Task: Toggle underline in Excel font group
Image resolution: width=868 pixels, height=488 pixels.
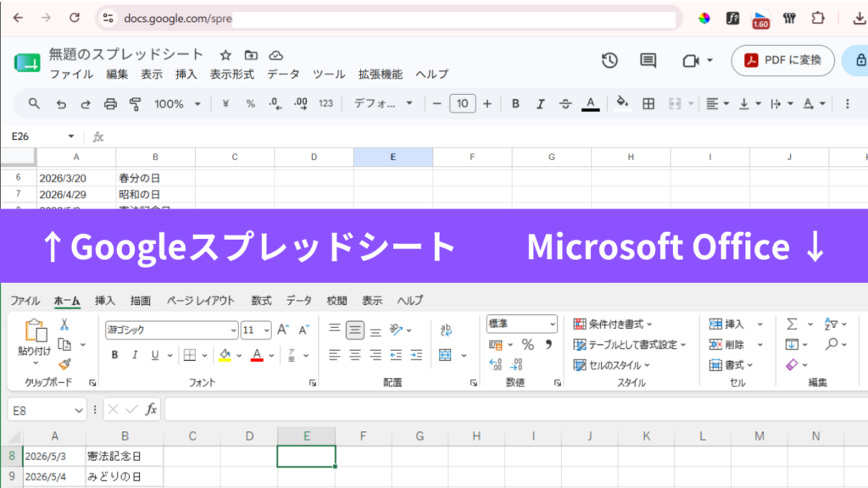Action: click(x=155, y=355)
